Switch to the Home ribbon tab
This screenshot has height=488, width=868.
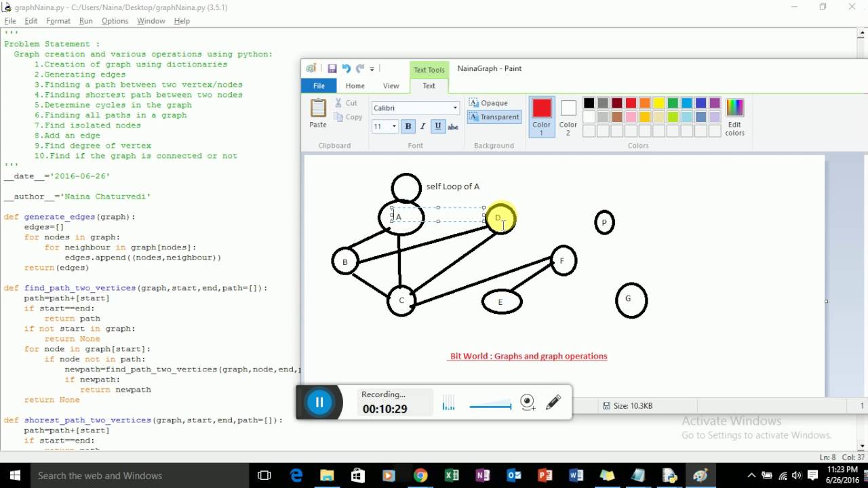click(355, 85)
